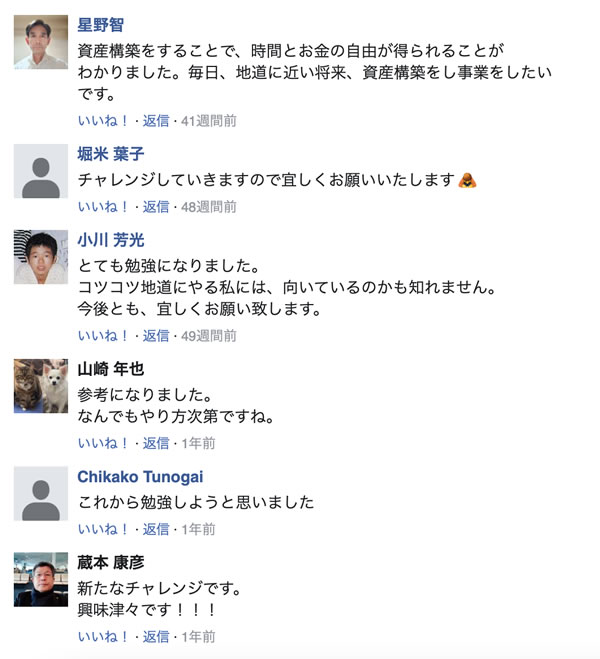Reply to the 蔵本 康彦 comment via 返信
This screenshot has width=600, height=659.
pyautogui.click(x=156, y=636)
